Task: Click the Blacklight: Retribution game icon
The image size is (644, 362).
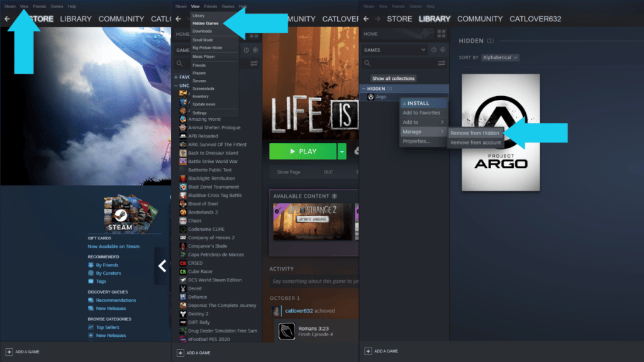Action: point(183,178)
